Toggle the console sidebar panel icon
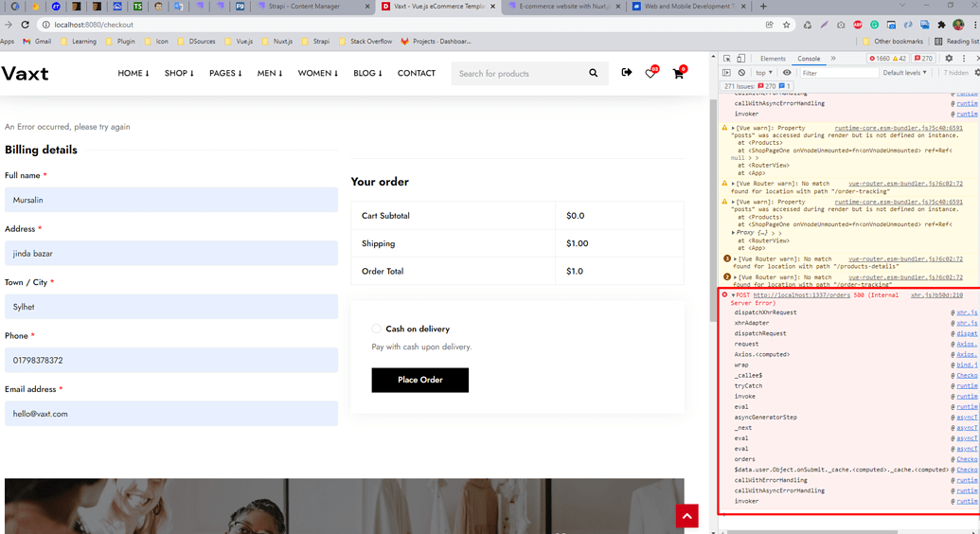The width and height of the screenshot is (980, 534). 727,73
